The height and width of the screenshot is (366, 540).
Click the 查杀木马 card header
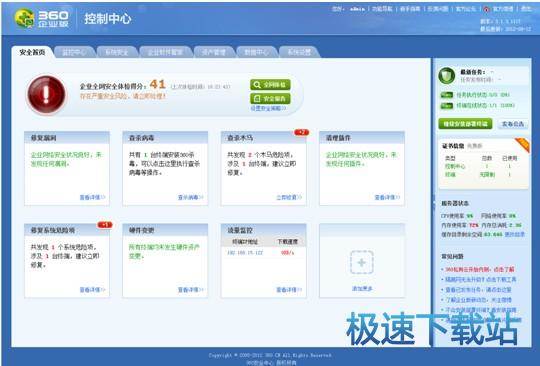pyautogui.click(x=263, y=138)
